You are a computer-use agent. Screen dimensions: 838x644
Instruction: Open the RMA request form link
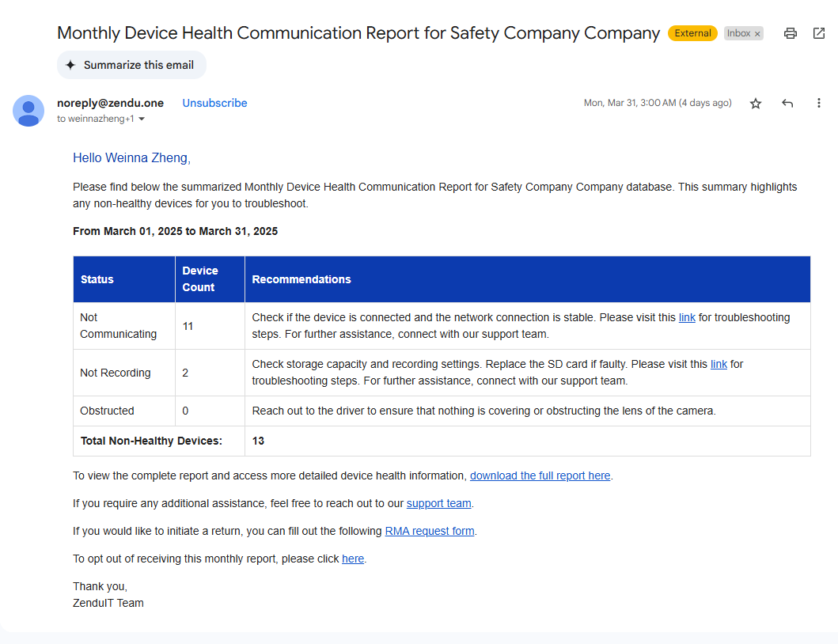430,531
